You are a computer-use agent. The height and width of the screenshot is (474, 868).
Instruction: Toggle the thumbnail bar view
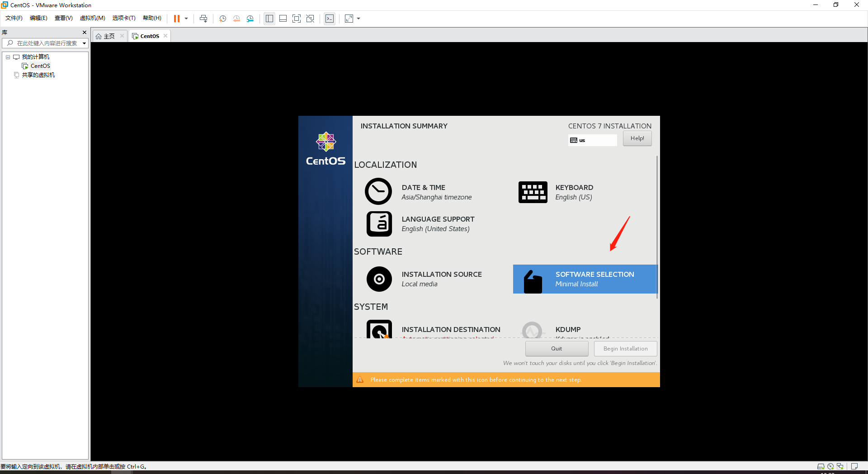point(283,19)
